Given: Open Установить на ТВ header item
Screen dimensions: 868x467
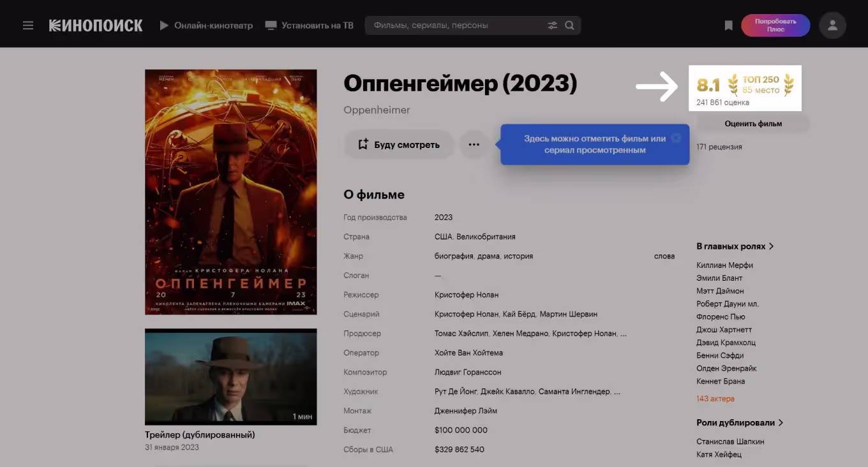Looking at the screenshot, I should (309, 26).
